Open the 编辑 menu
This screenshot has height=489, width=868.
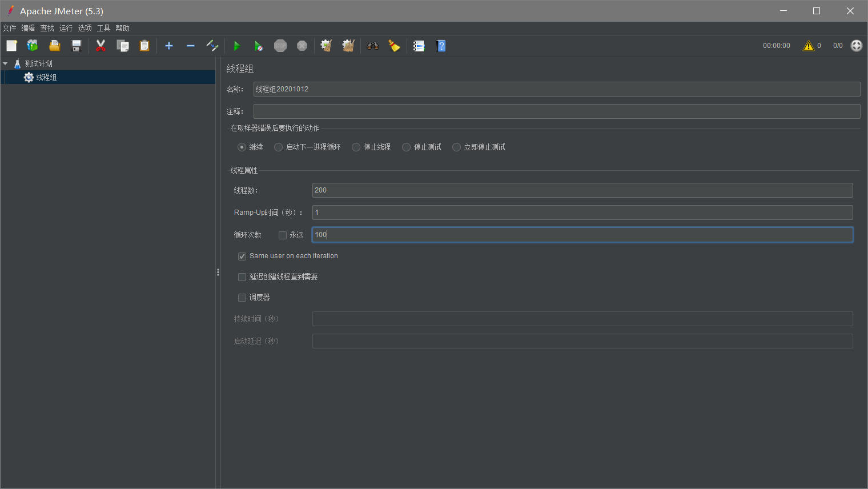pyautogui.click(x=28, y=28)
